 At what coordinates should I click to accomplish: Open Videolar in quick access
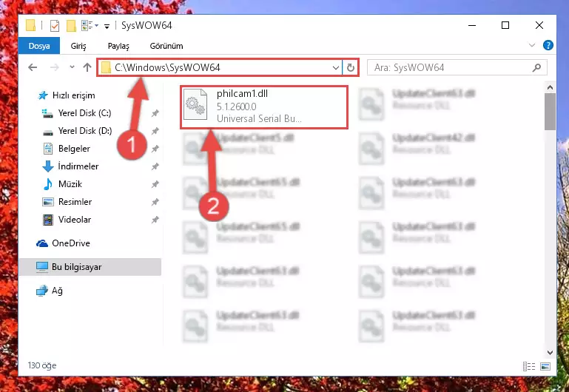click(x=67, y=220)
